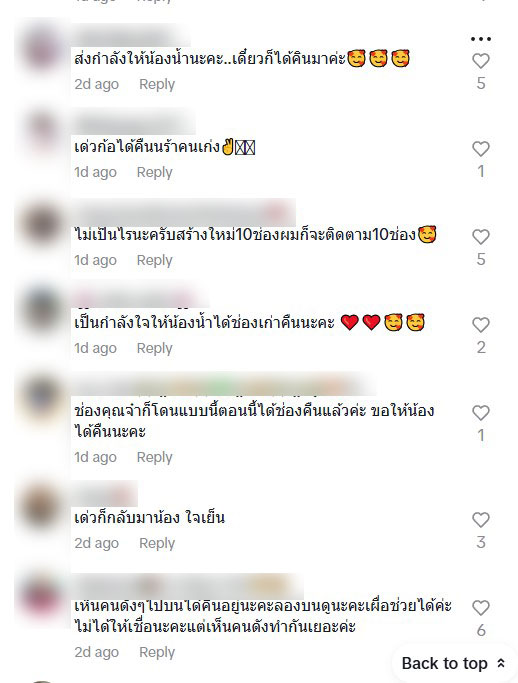The image size is (518, 683).
Task: Like the short comment with 3 likes
Action: [x=481, y=520]
